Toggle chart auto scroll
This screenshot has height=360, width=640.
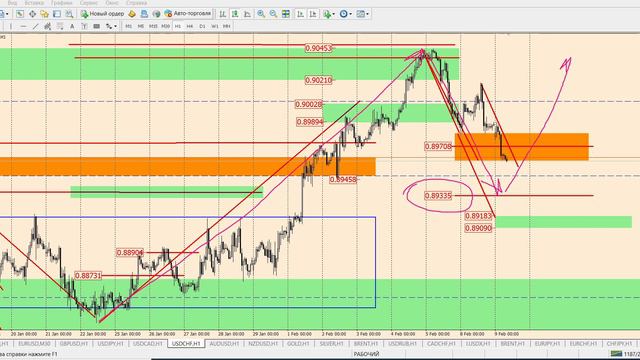(300, 14)
